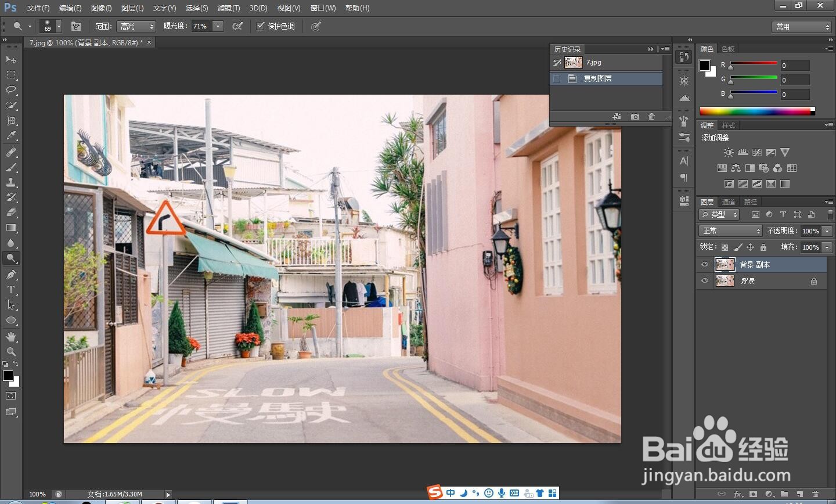Add layer style via fx icon
Viewport: 836px width, 504px height.
pos(738,494)
